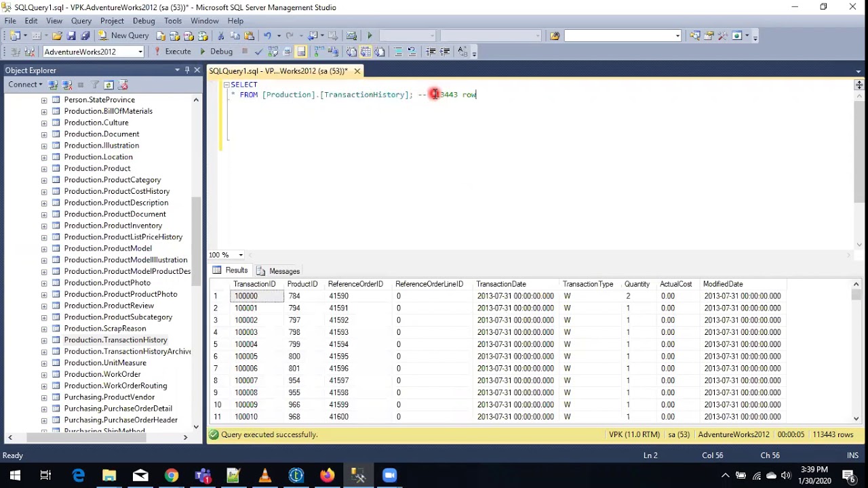Open the AdventureWorks2012 database selector
Viewport: 868px width, 488px height.
(x=94, y=52)
